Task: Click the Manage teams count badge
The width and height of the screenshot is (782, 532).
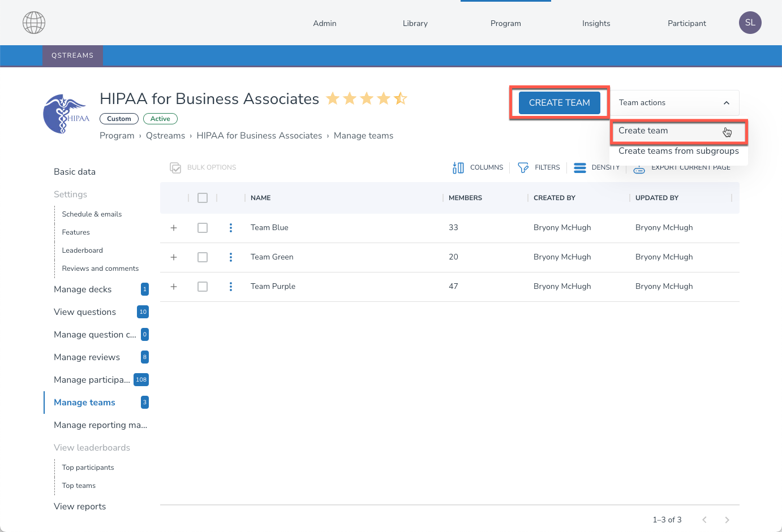Action: [145, 403]
